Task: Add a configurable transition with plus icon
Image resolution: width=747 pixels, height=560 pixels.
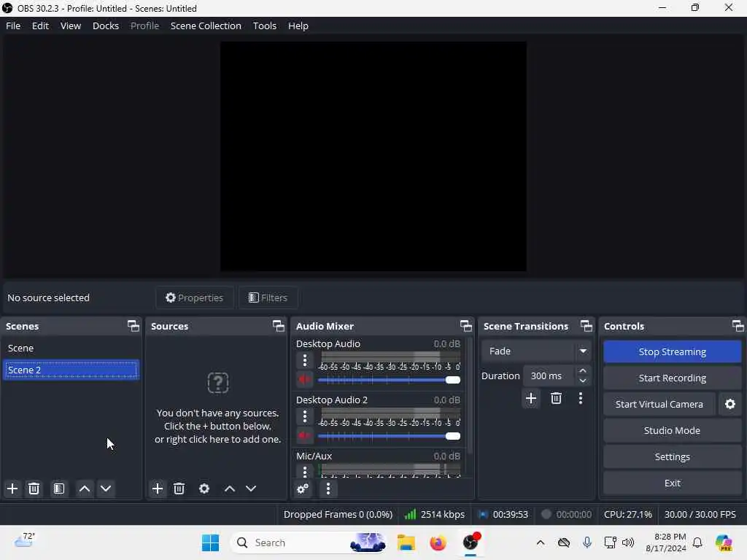Action: tap(531, 398)
